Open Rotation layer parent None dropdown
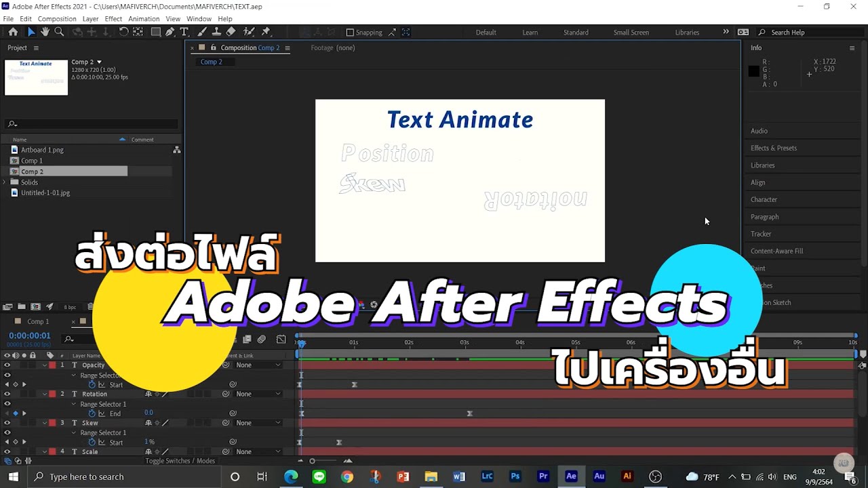Image resolution: width=868 pixels, height=488 pixels. 258,394
